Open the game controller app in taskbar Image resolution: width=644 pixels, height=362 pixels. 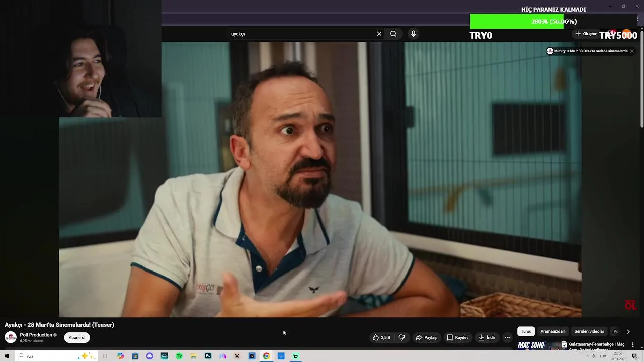(x=222, y=356)
